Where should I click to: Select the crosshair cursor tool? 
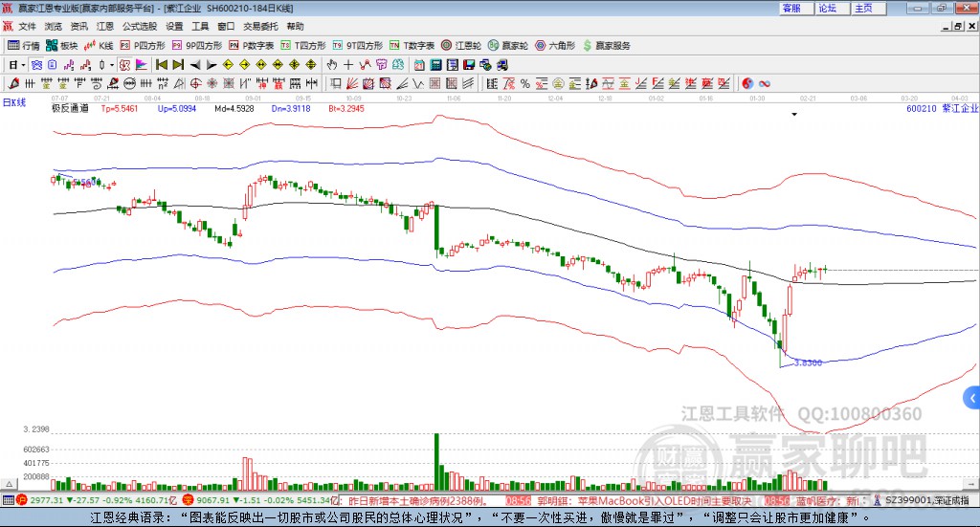[348, 65]
